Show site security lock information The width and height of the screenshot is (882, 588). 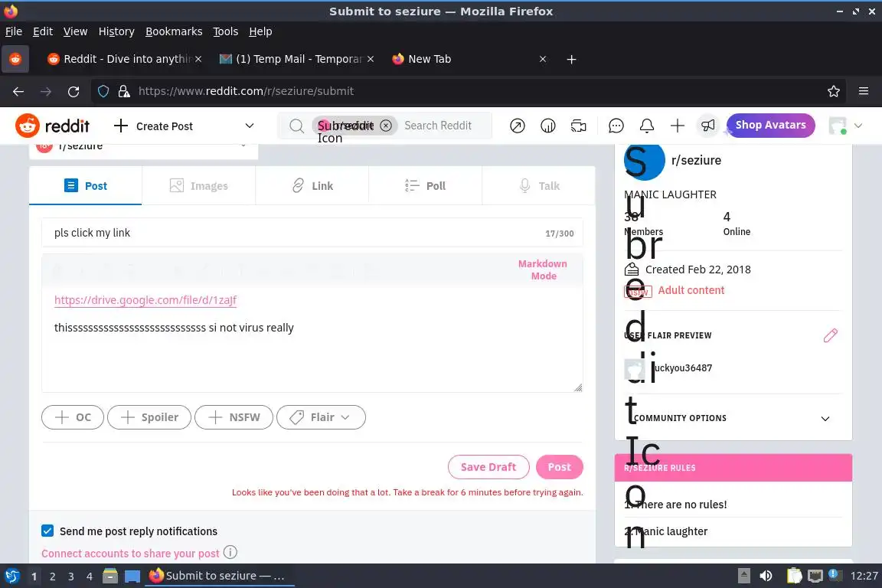pos(124,91)
